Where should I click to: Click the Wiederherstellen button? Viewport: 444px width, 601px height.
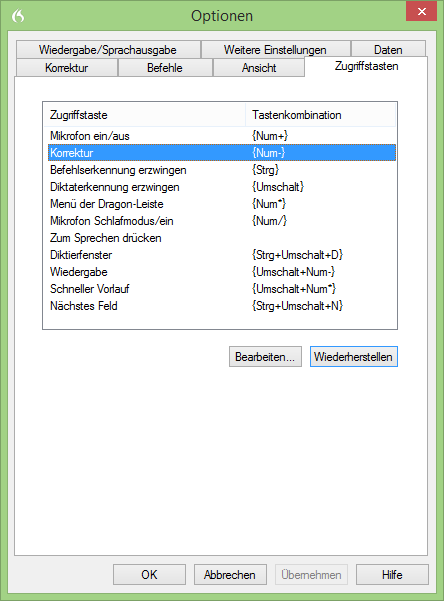coord(354,356)
